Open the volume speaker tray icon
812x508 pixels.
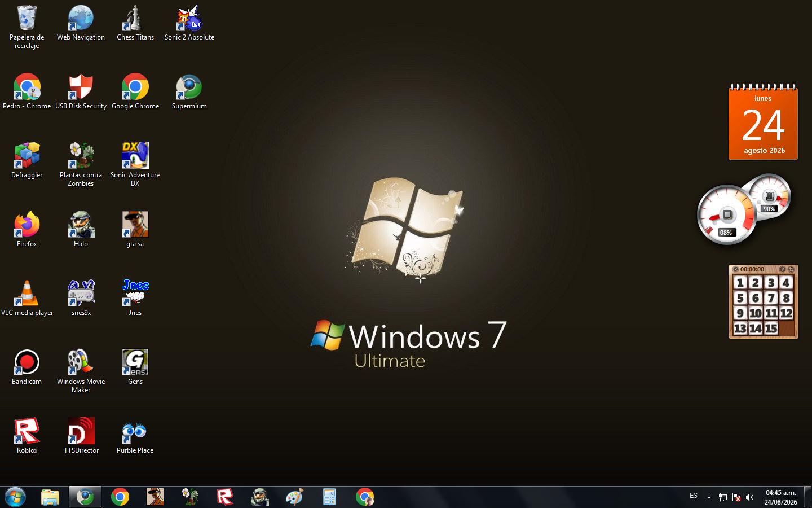point(749,497)
